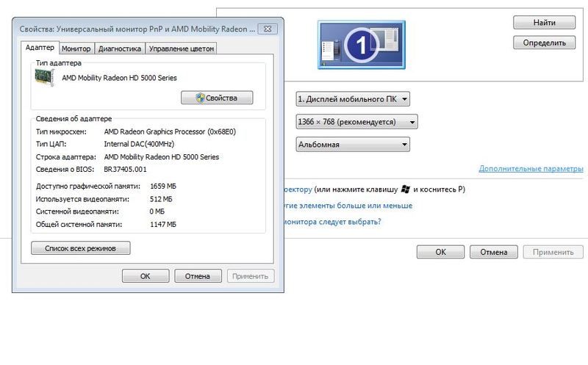
Task: Close the adapter properties dialog
Action: point(268,29)
